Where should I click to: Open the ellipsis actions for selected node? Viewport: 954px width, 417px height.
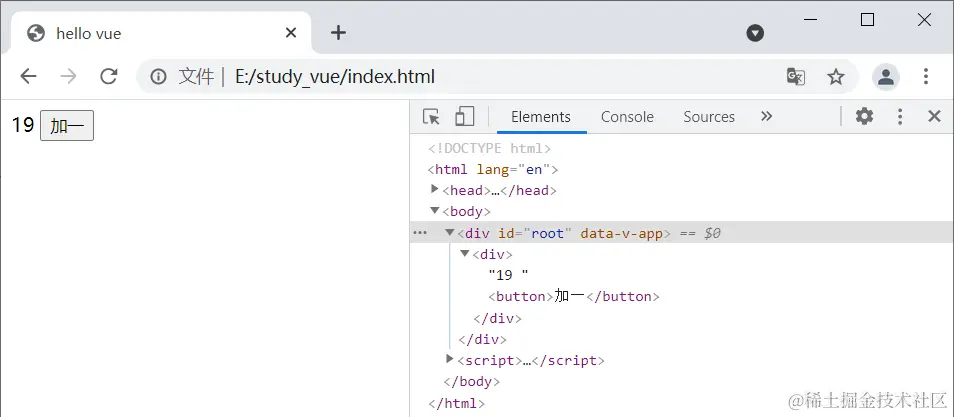(420, 233)
